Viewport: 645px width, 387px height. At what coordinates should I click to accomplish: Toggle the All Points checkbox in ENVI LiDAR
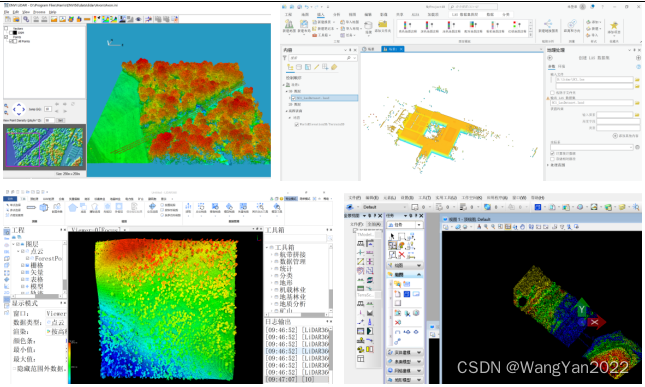coord(11,41)
